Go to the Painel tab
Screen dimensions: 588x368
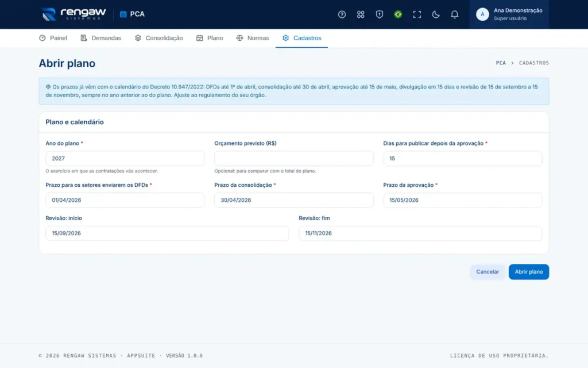coord(53,38)
